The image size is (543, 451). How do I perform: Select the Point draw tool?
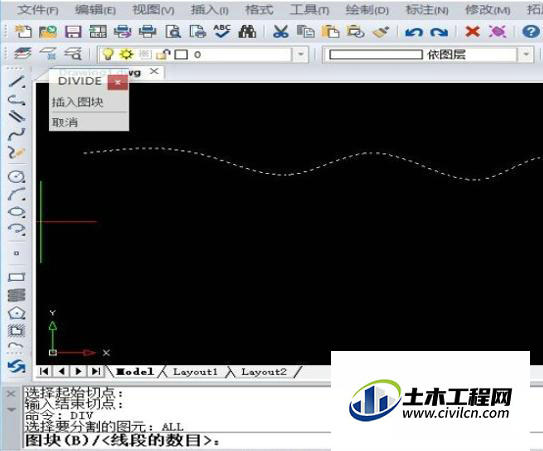point(16,253)
